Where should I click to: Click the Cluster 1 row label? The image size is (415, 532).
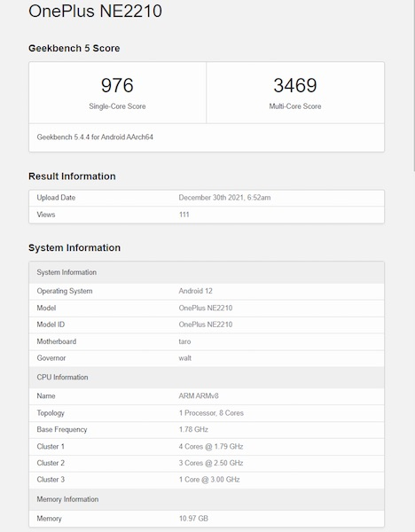pos(51,447)
